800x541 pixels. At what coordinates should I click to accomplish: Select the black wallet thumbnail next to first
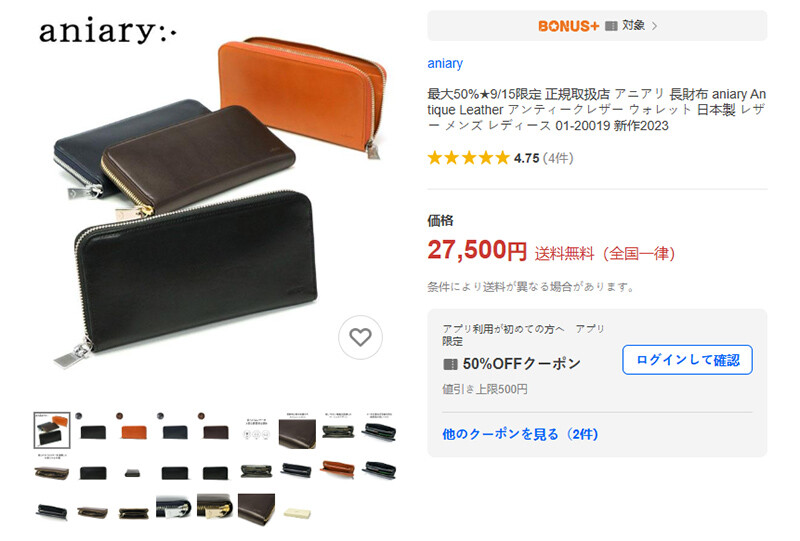(x=93, y=430)
